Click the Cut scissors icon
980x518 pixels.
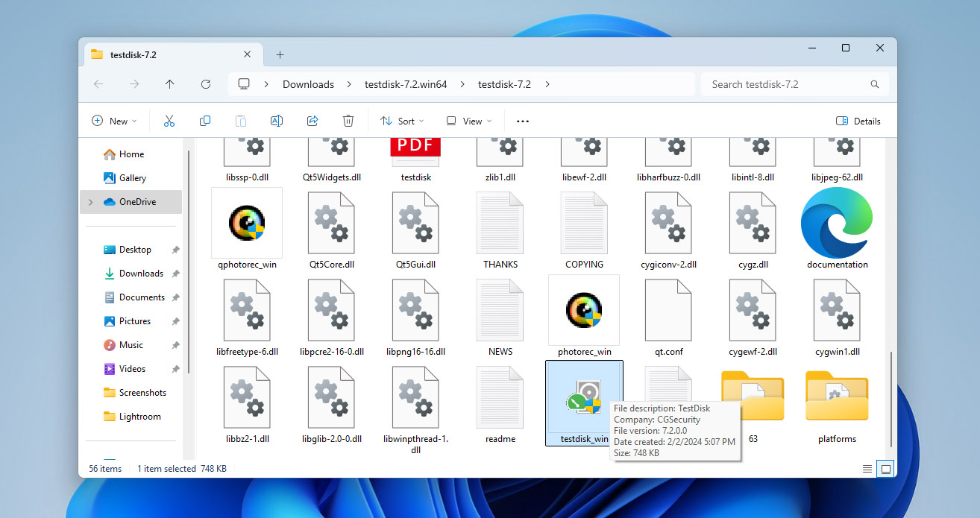point(169,121)
